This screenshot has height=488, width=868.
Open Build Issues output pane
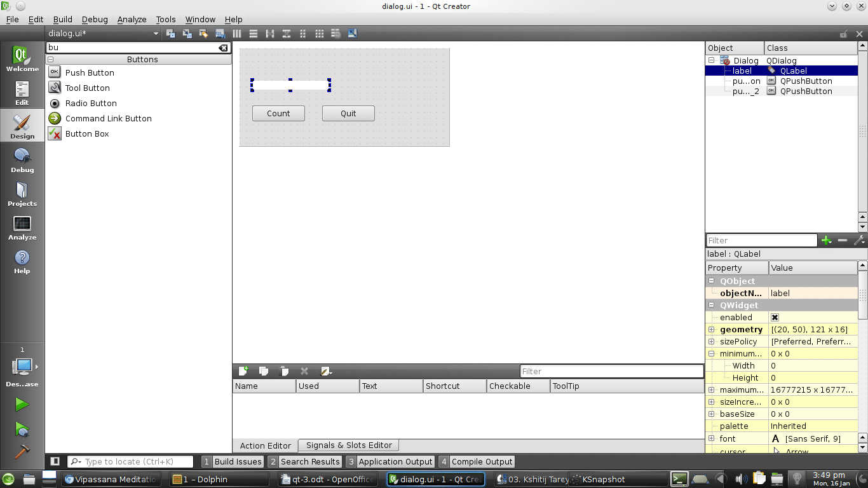click(x=232, y=462)
